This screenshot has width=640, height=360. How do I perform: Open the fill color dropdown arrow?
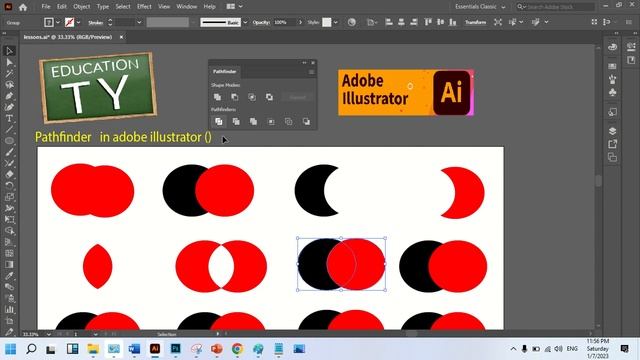click(x=58, y=22)
